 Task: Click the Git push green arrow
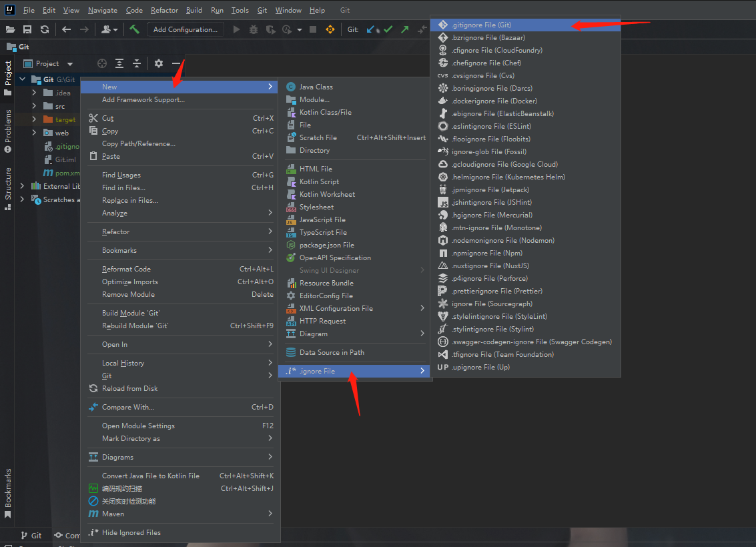coord(405,29)
